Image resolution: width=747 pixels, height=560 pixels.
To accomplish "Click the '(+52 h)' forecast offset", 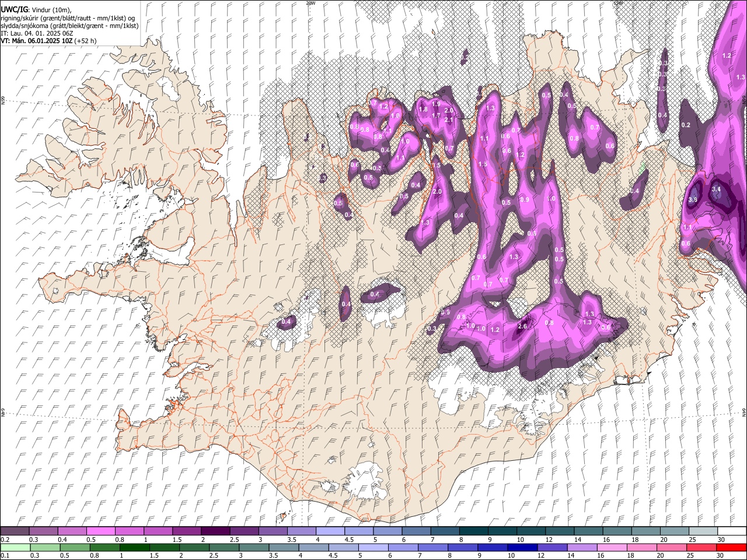I will 86,41.
